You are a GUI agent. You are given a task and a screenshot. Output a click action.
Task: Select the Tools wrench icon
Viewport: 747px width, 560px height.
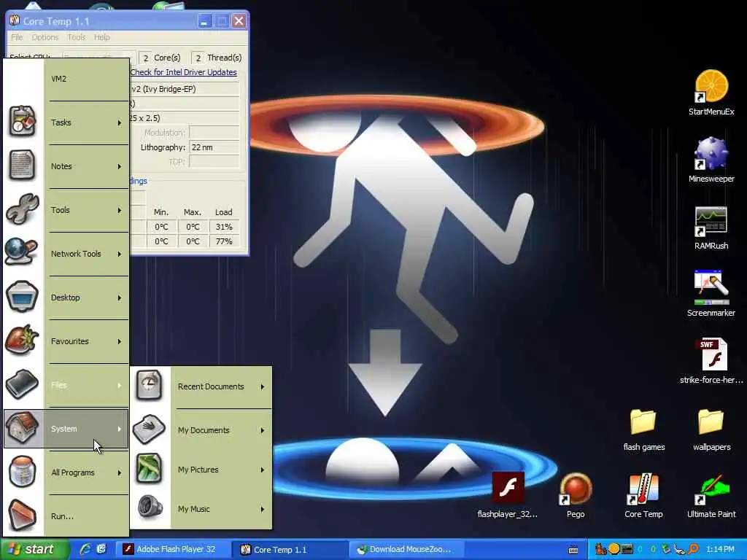[22, 209]
